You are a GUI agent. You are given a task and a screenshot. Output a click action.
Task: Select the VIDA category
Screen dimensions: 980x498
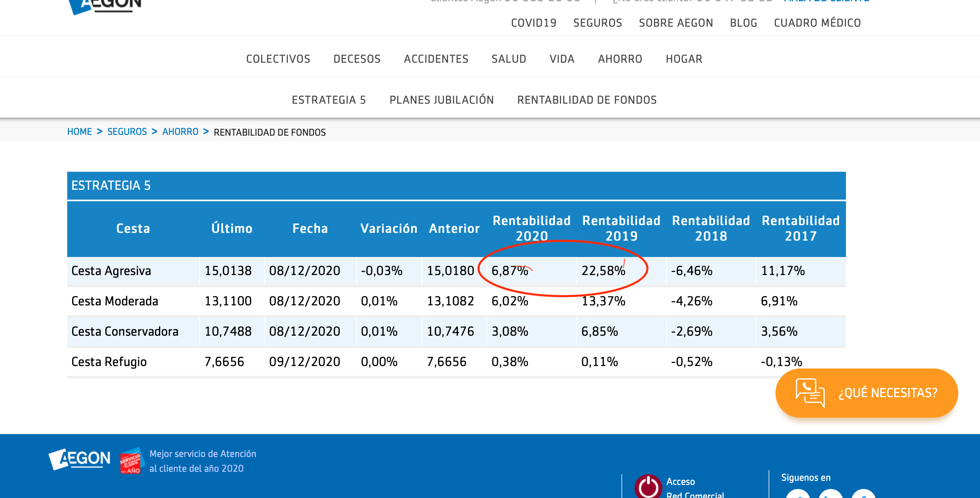562,59
